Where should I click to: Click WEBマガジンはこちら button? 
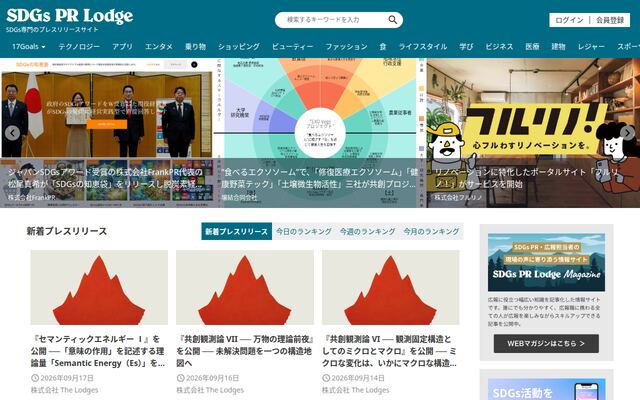[546, 344]
